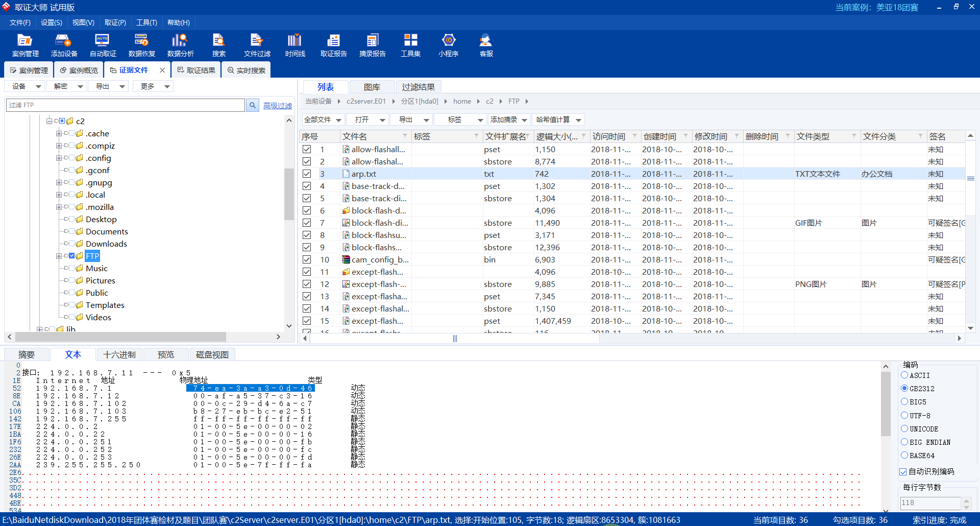This screenshot has width=980, height=526.
Task: Open the 小程序 toolbar icon
Action: click(448, 45)
